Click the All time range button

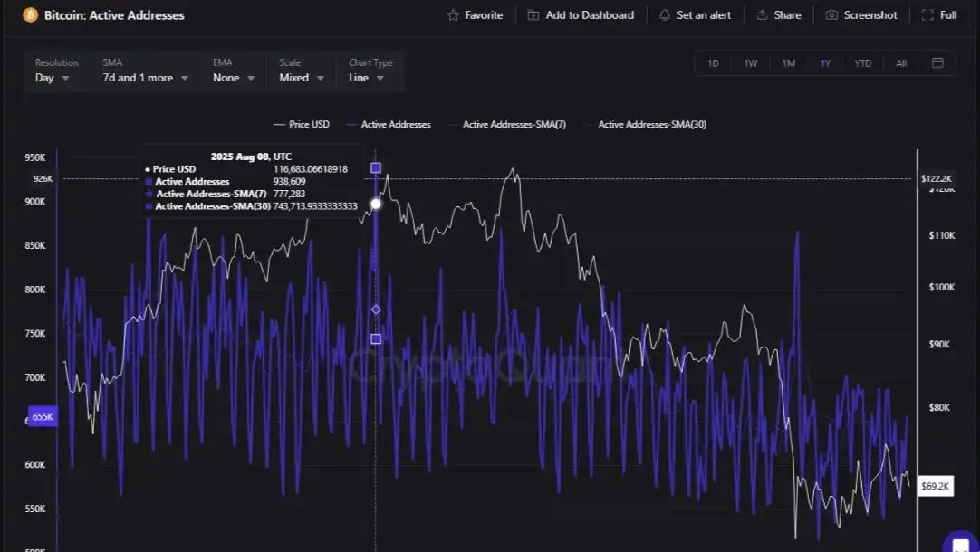click(900, 62)
